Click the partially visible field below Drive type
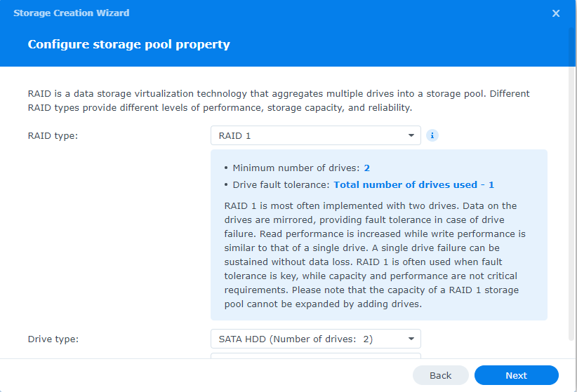577x392 pixels. click(316, 356)
